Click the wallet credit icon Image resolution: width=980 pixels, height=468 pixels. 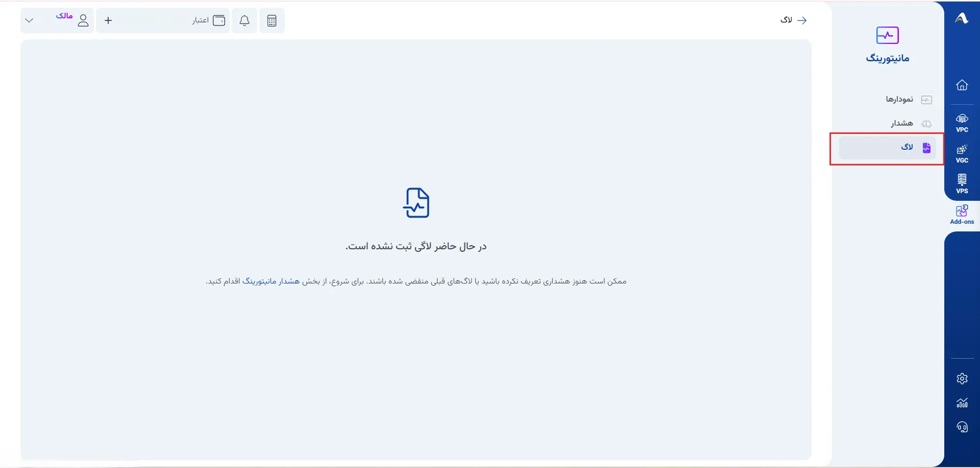click(219, 20)
